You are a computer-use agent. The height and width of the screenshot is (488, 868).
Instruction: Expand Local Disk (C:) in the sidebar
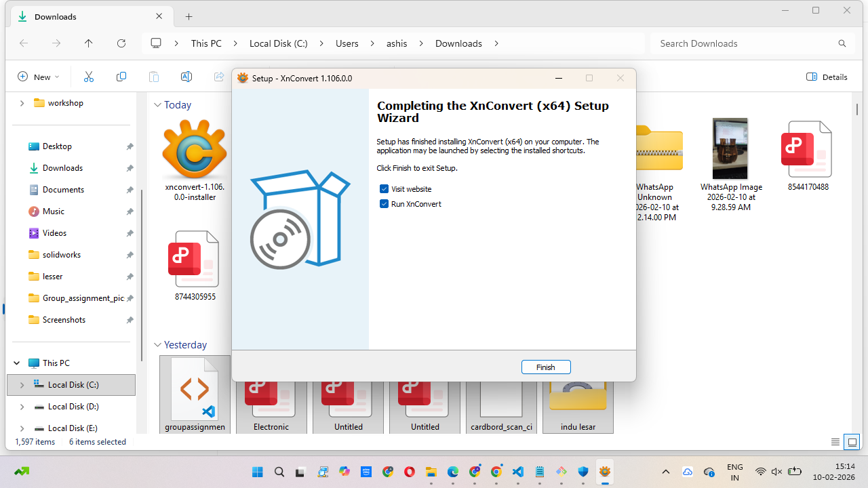point(22,385)
